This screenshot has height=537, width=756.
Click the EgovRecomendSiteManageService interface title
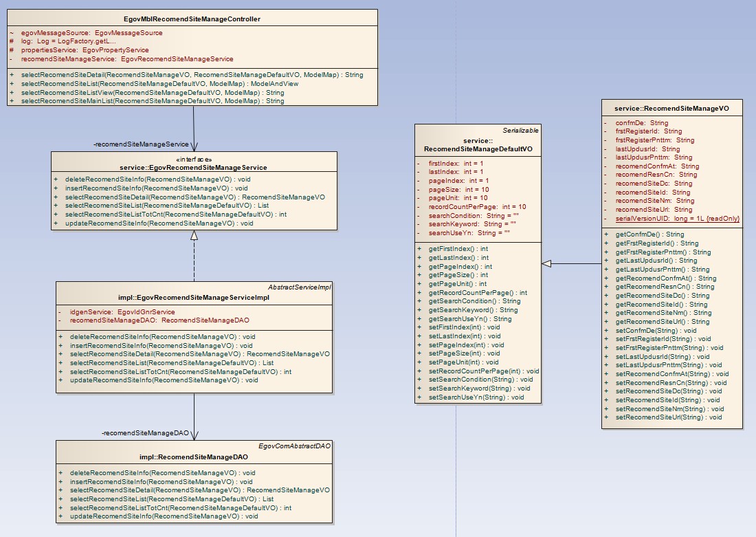(193, 167)
